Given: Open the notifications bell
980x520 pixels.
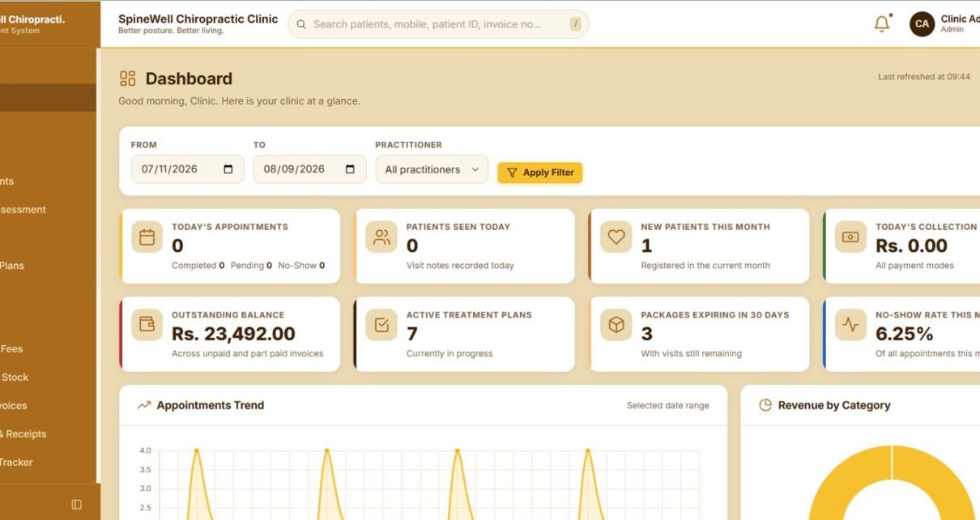Looking at the screenshot, I should click(x=882, y=23).
